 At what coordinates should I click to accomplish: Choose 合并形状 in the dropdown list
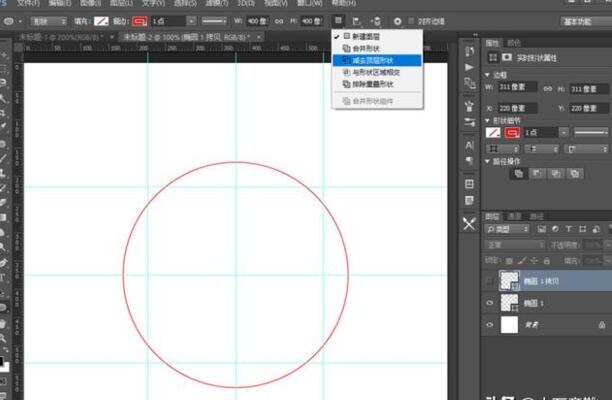pyautogui.click(x=377, y=48)
